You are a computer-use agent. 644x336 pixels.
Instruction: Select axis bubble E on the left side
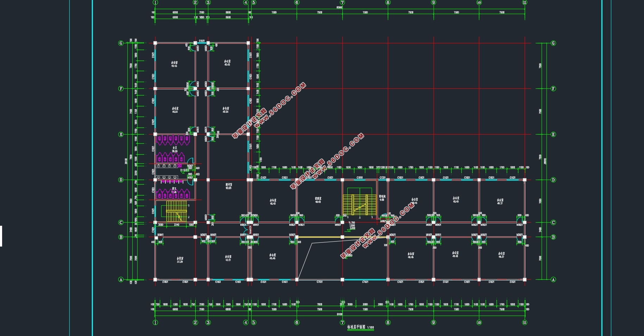[121, 134]
